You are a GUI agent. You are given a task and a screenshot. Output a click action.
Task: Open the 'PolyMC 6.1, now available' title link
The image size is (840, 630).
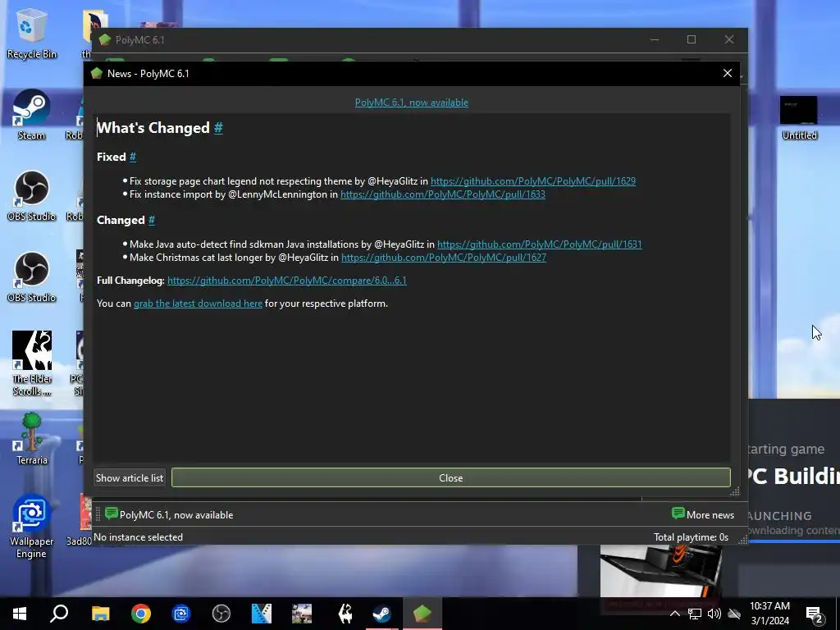[412, 103]
